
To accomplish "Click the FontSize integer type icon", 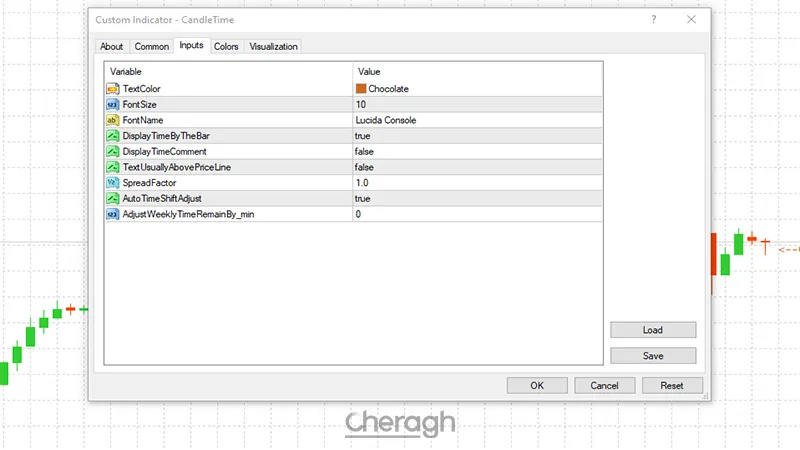I will (113, 104).
